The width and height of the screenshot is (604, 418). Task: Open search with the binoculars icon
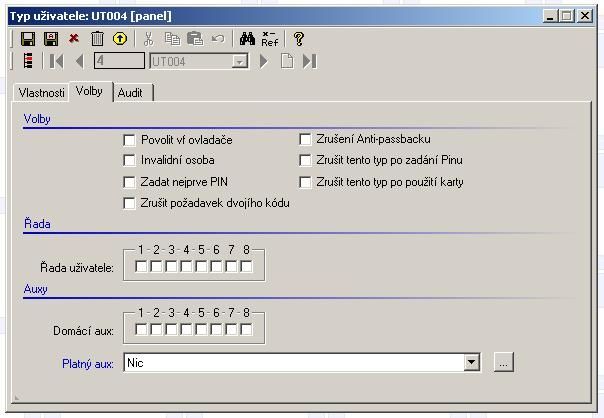click(247, 39)
